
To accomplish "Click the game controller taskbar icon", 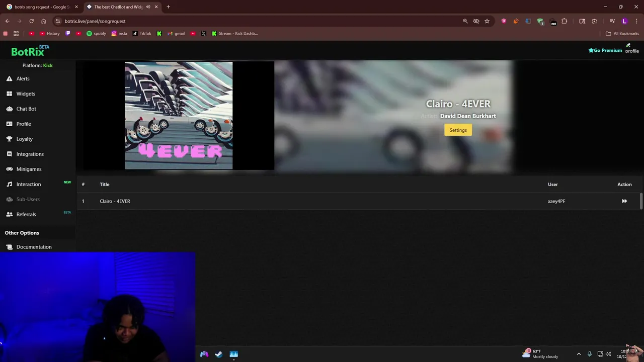I will click(x=204, y=354).
